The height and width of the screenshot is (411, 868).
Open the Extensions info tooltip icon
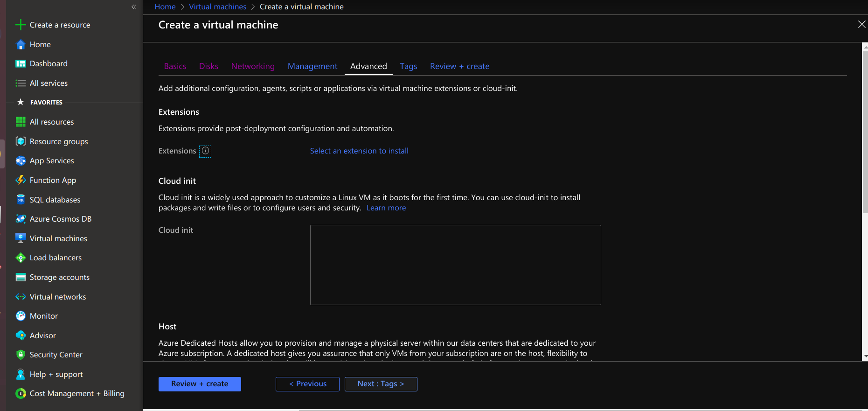coord(205,151)
